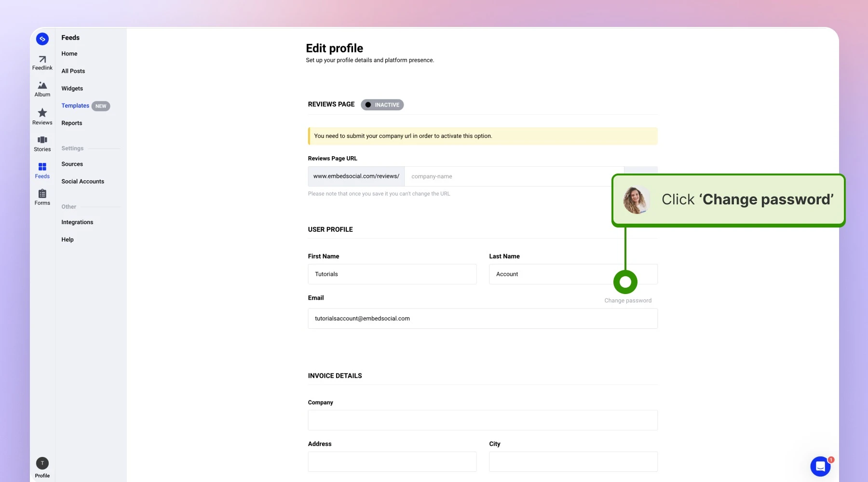Screen dimensions: 868x482
Task: Open the Widgets menu item
Action: tap(72, 88)
